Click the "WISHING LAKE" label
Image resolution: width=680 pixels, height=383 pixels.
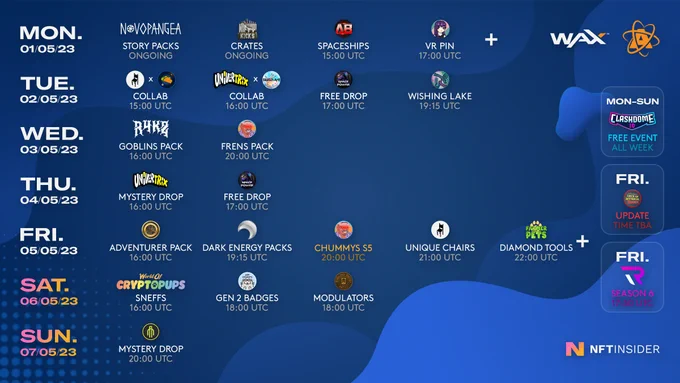pos(440,96)
